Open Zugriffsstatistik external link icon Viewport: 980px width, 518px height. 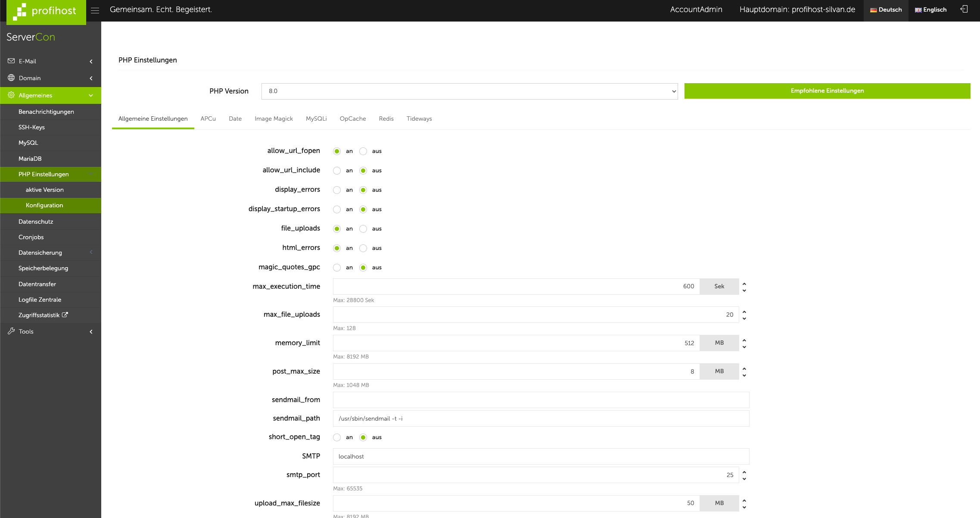point(65,315)
